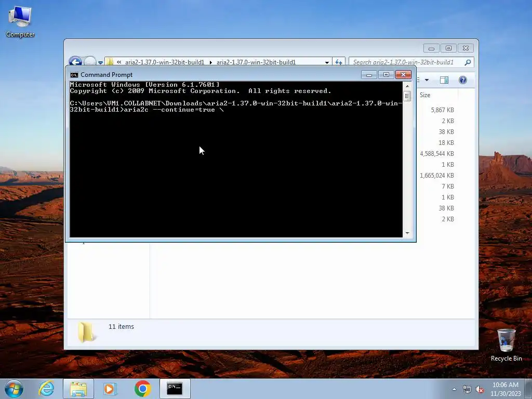532x399 pixels.
Task: Maximize the Explorer window
Action: tap(448, 48)
